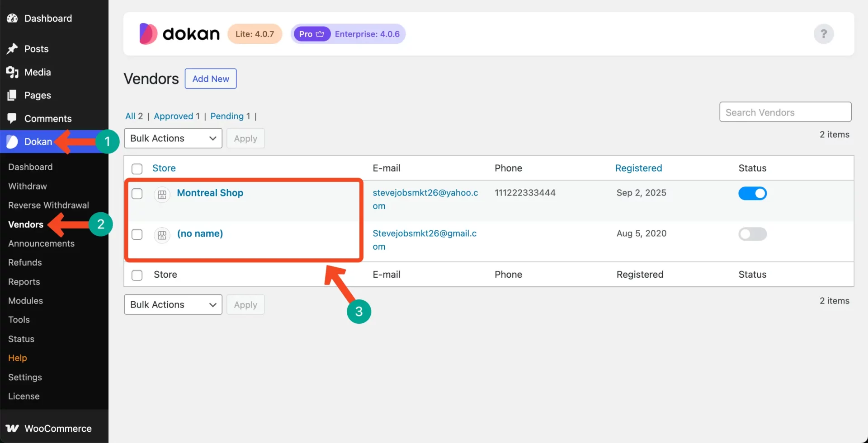Click the WooCommerce logo icon

click(12, 428)
